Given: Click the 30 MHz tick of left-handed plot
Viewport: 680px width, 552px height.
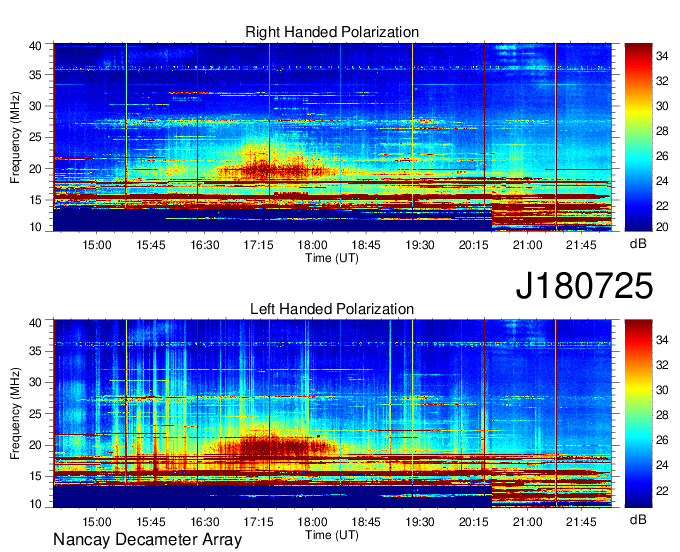Looking at the screenshot, I should tap(36, 382).
